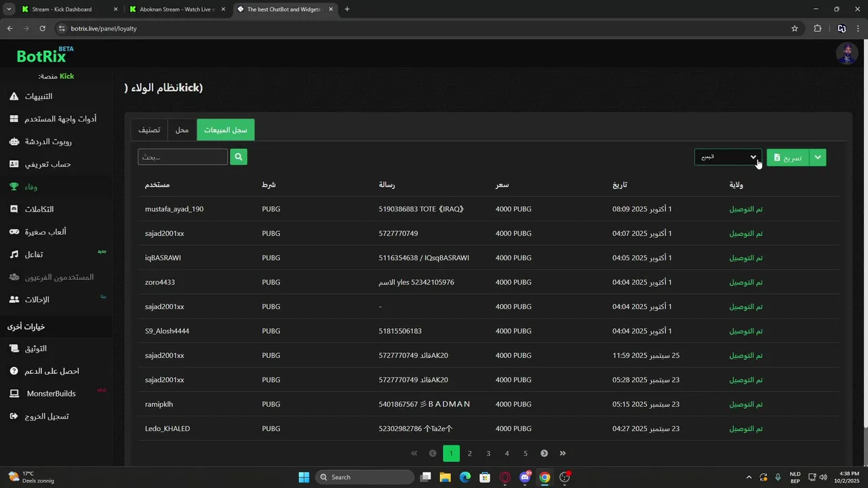Click username S9_Alosh4444
The width and height of the screenshot is (868, 488).
[167, 331]
